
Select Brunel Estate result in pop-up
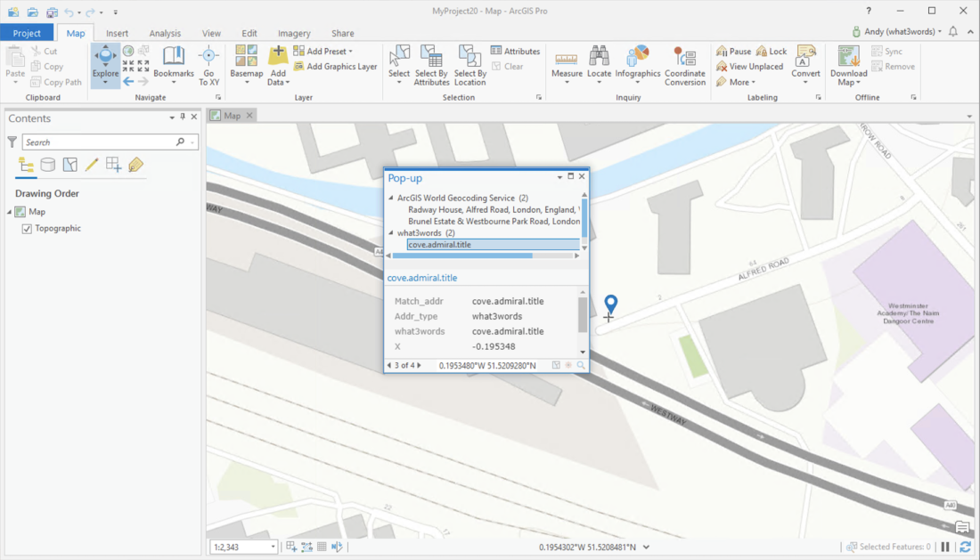tap(494, 222)
